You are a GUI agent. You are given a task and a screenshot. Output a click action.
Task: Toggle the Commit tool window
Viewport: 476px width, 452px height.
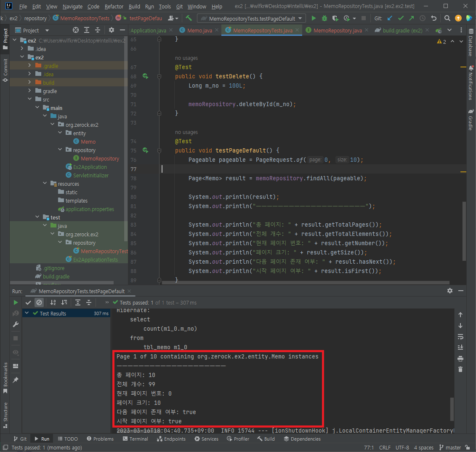(5, 70)
